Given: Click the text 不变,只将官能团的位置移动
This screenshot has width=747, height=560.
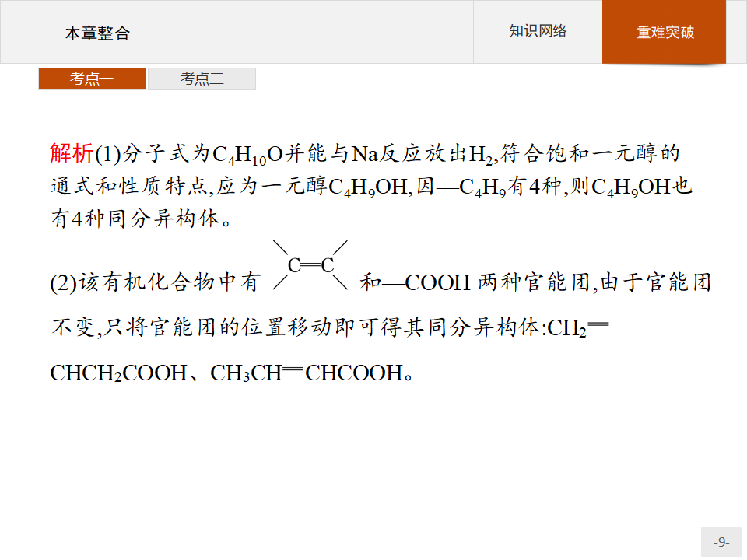Looking at the screenshot, I should (191, 327).
